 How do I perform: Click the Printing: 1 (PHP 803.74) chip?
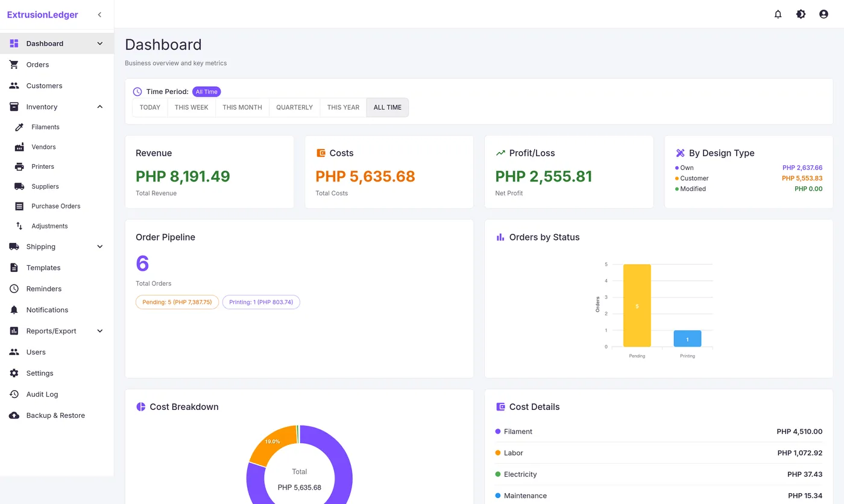click(261, 302)
